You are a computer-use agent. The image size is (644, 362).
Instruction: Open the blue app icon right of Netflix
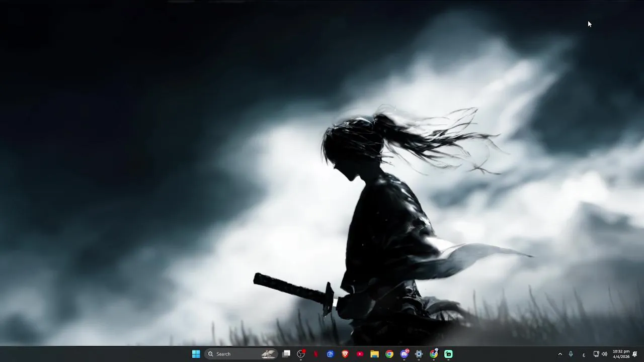coord(331,354)
